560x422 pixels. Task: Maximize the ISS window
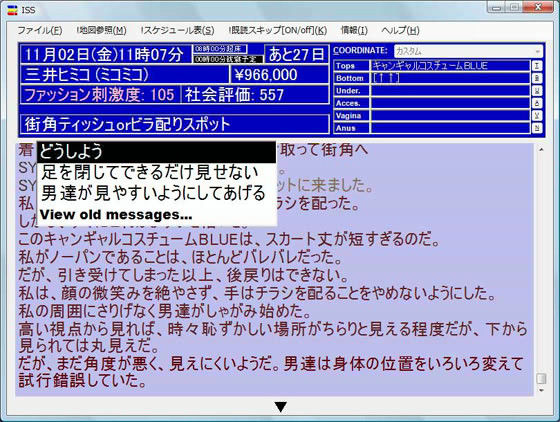pyautogui.click(x=514, y=8)
